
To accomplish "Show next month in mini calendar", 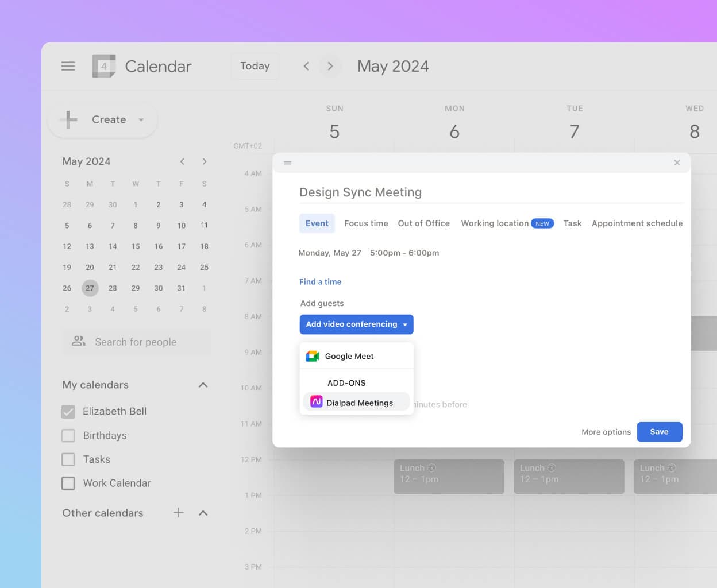I will 204,161.
